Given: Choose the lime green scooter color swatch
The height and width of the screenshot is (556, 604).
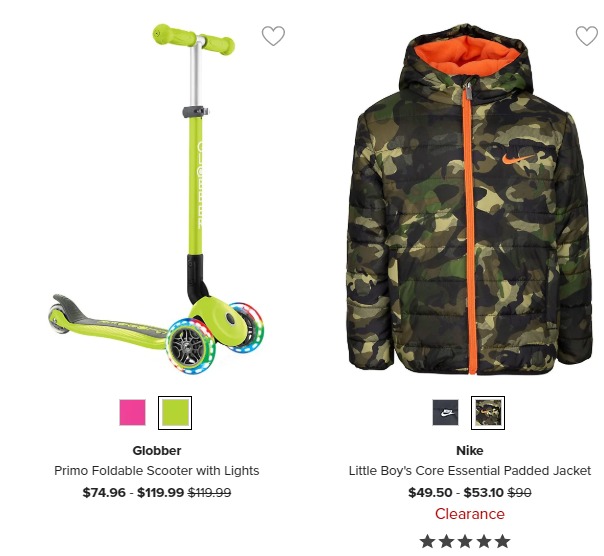Looking at the screenshot, I should pyautogui.click(x=175, y=412).
